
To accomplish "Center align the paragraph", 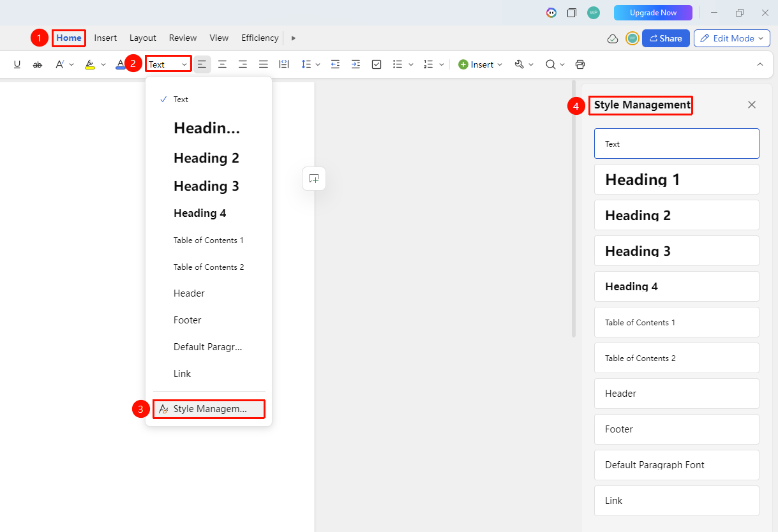I will [222, 64].
